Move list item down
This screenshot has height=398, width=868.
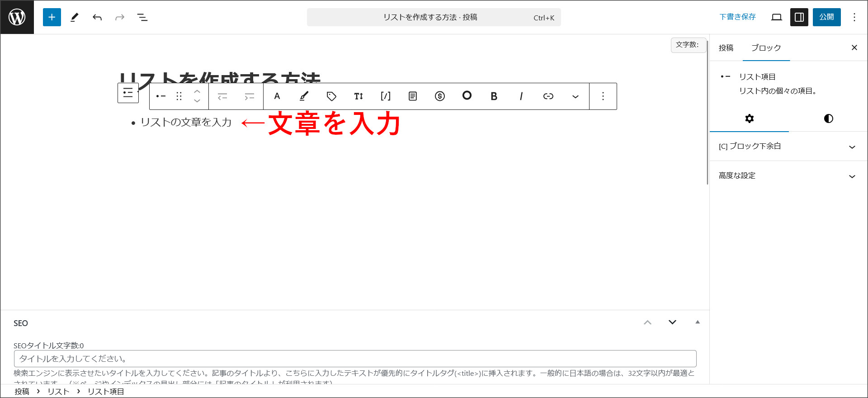tap(197, 101)
